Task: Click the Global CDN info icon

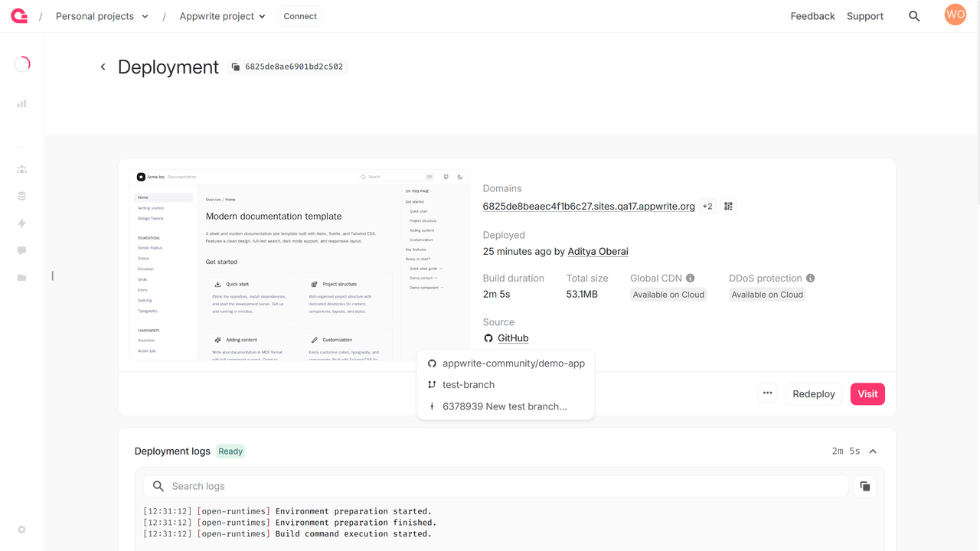Action: [x=691, y=279]
